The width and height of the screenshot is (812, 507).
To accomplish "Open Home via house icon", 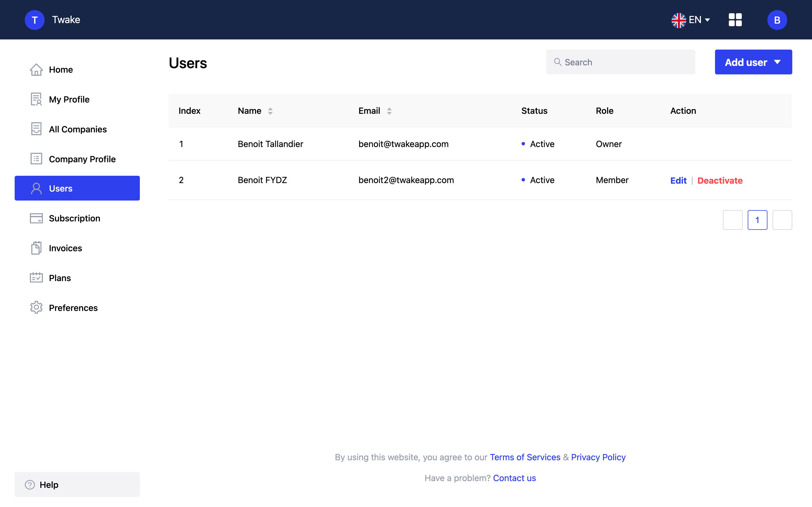I will (x=36, y=69).
